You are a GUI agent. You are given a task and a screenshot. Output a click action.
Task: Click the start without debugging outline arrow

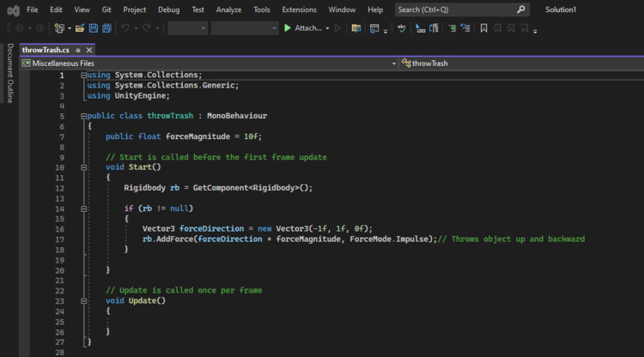[337, 28]
